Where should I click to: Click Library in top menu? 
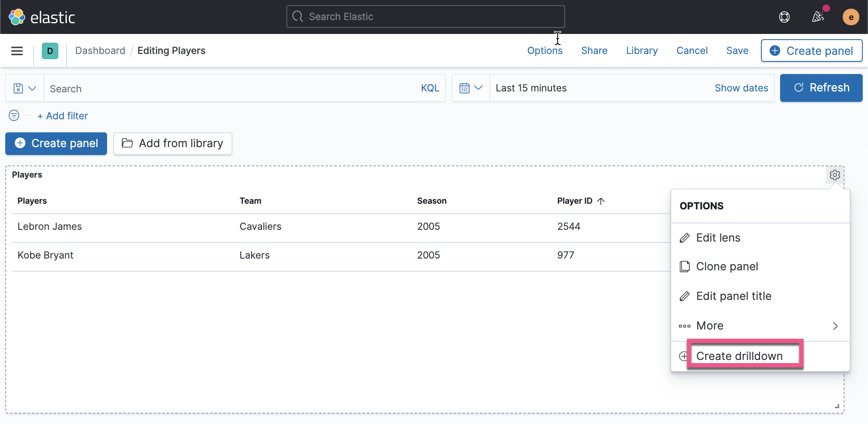(x=642, y=50)
